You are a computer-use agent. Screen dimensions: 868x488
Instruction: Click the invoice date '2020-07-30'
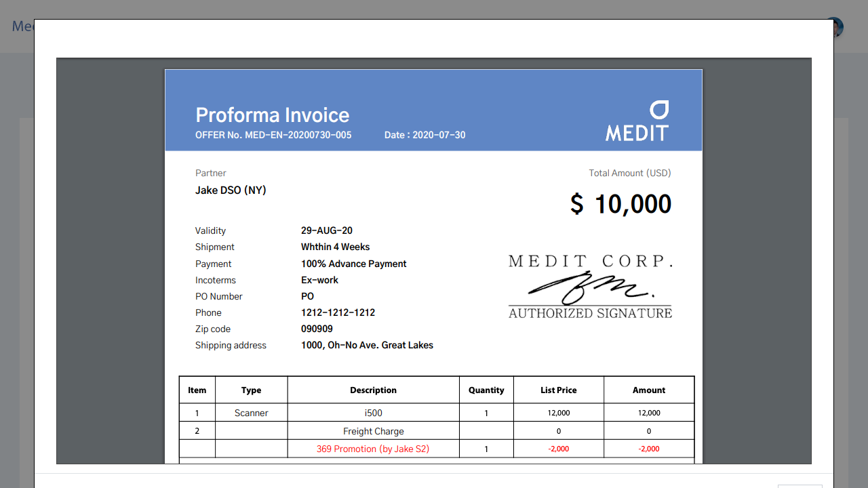[x=425, y=135]
